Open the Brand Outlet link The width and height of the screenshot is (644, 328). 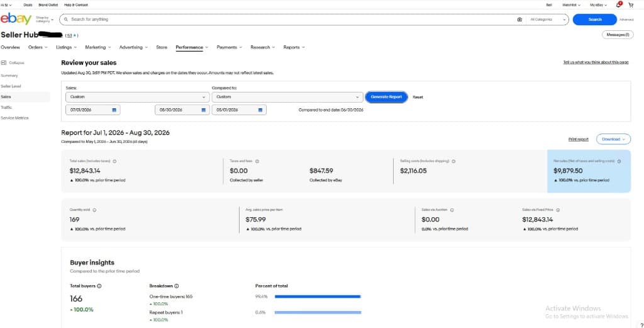(48, 5)
